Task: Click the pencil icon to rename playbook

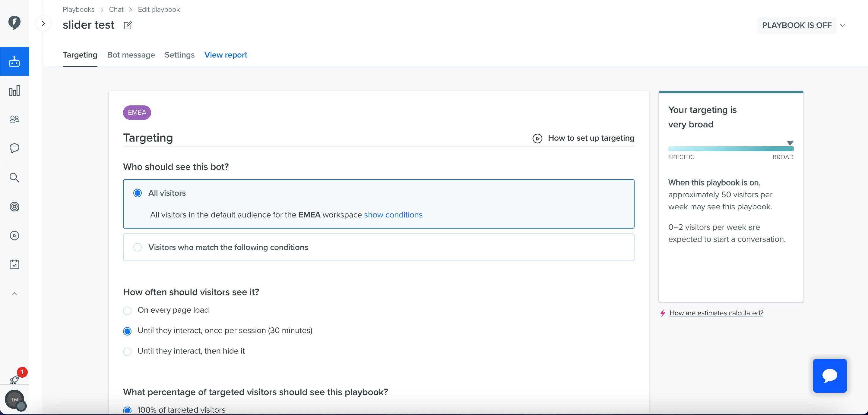Action: click(x=128, y=26)
